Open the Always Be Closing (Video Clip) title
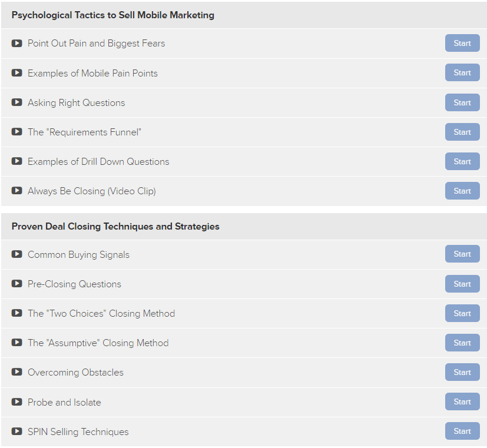 click(x=92, y=191)
